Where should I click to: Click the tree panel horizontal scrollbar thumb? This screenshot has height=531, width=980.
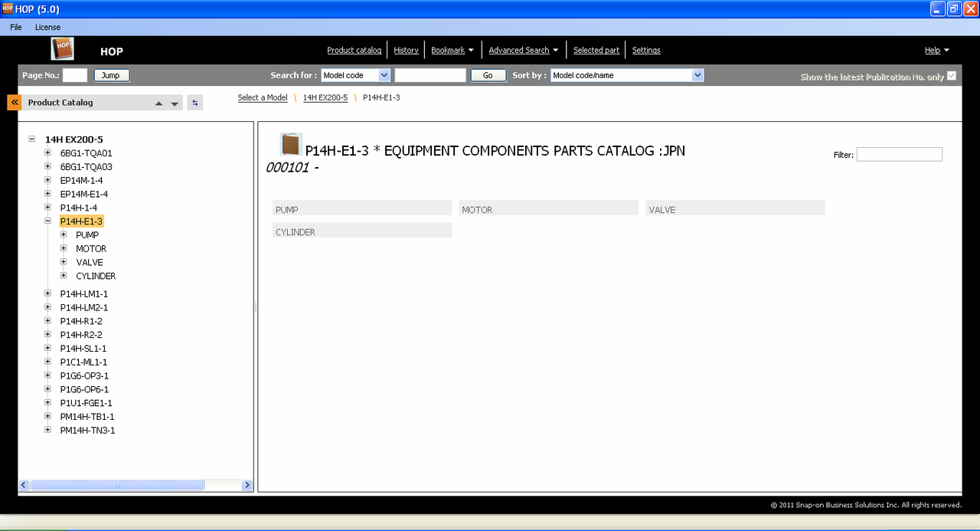117,485
